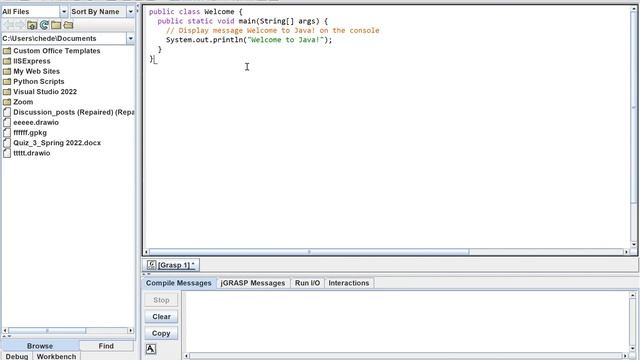Viewport: 640px width, 360px height.
Task: Select the [Grasp 1] file tab
Action: [x=171, y=265]
